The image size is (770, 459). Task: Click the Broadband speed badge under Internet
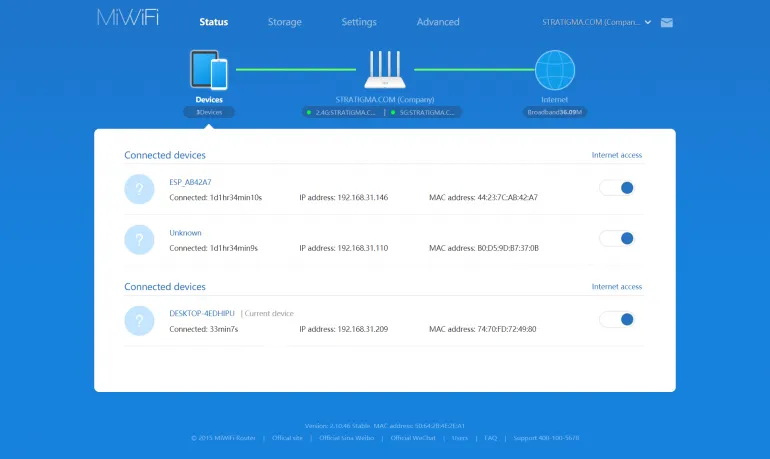[555, 113]
